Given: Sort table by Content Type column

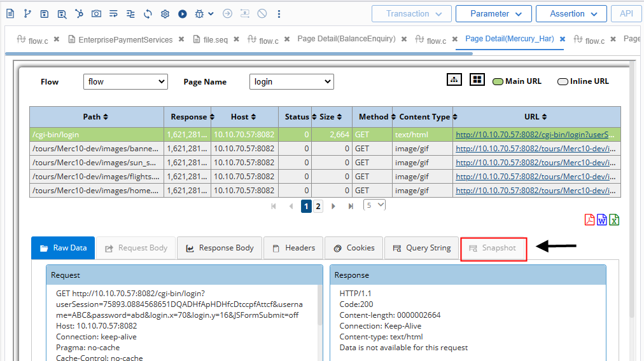Looking at the screenshot, I should [454, 117].
